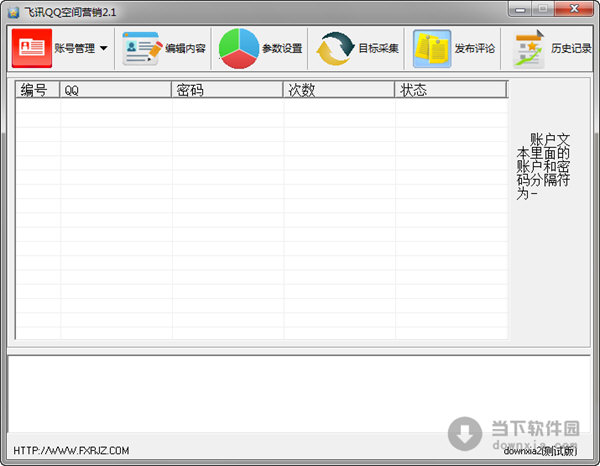
Task: Click inside the lower log text area
Action: coord(298,394)
